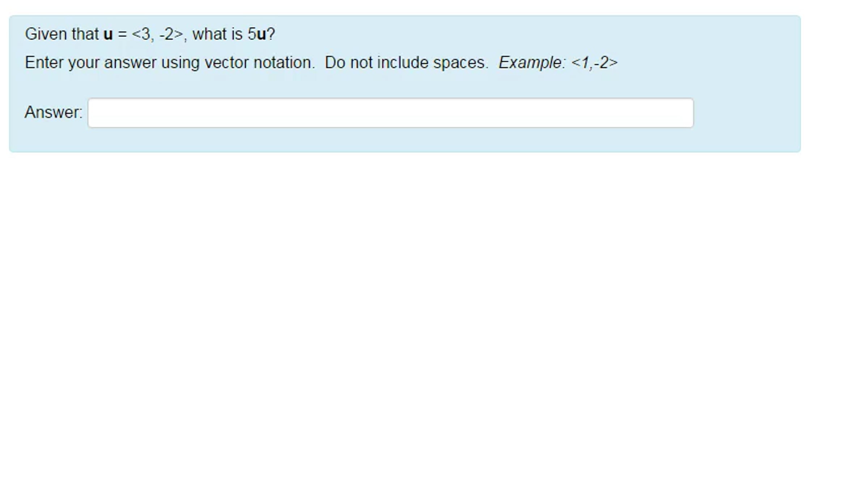Click the "Answer:" label
The width and height of the screenshot is (868, 488).
[x=54, y=112]
